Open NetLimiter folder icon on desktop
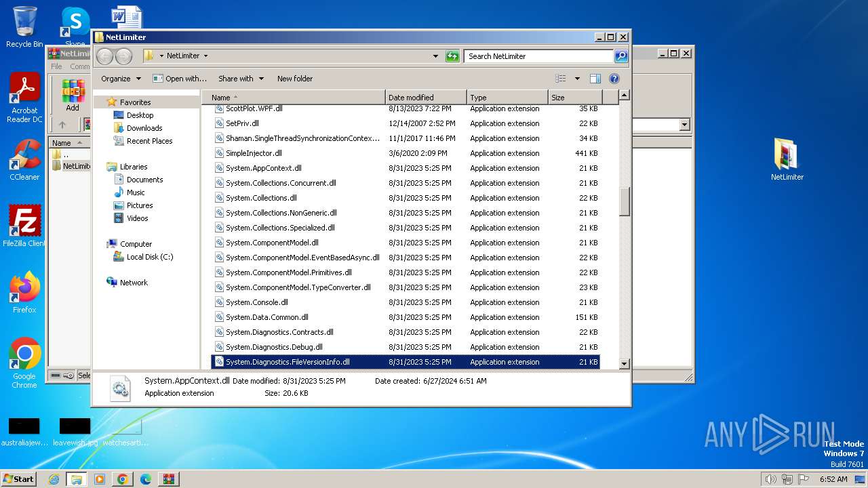The image size is (868, 488). click(787, 159)
